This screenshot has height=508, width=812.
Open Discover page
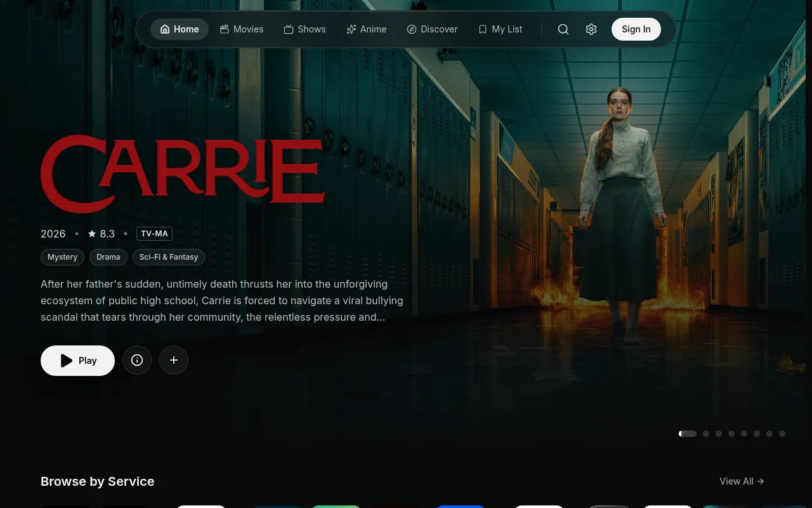tap(432, 29)
